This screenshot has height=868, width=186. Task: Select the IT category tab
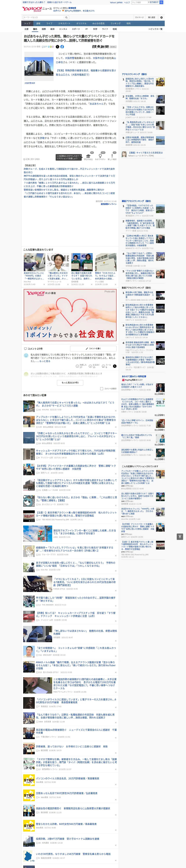[x=86, y=29]
